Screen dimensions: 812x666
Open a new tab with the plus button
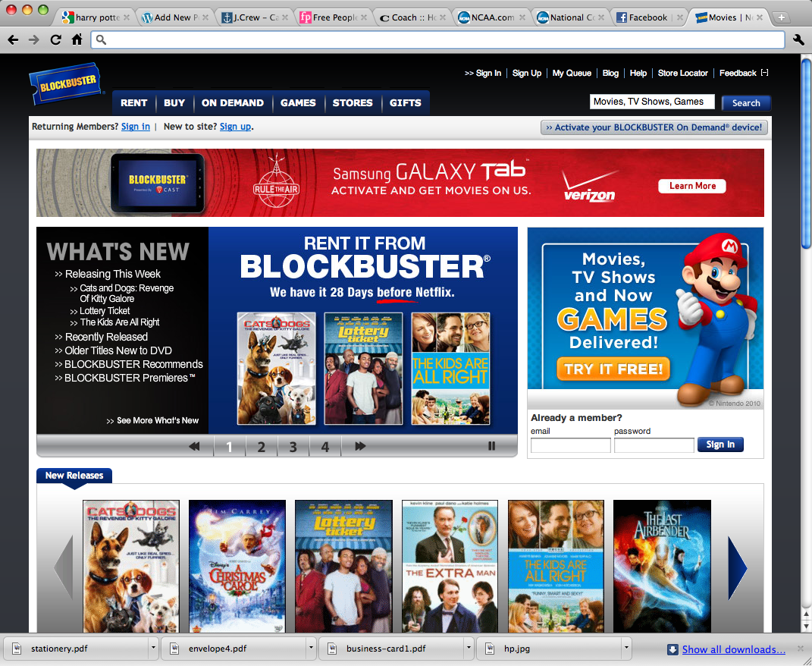coord(782,17)
